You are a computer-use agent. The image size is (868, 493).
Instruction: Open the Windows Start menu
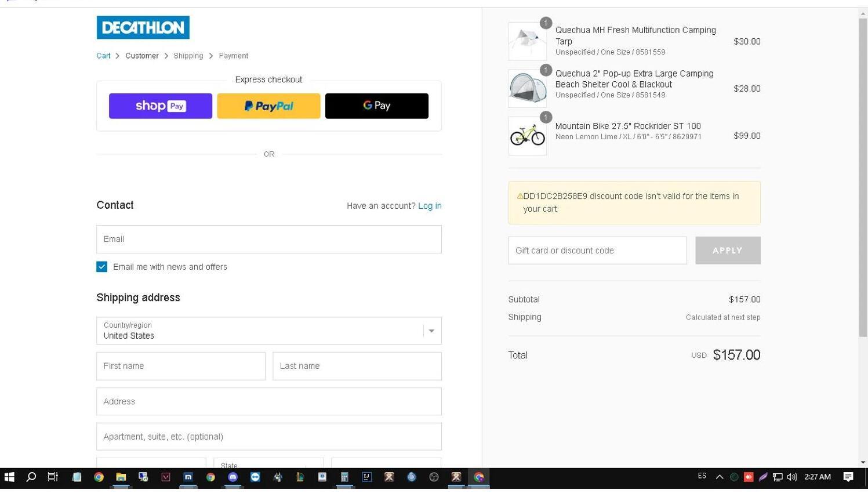click(x=9, y=477)
